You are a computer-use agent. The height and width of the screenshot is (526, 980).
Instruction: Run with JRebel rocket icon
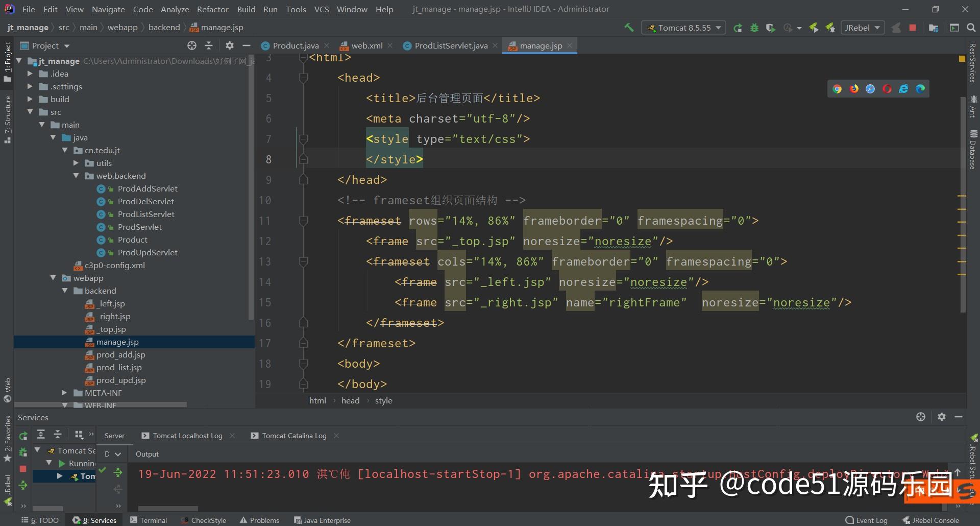(x=814, y=28)
